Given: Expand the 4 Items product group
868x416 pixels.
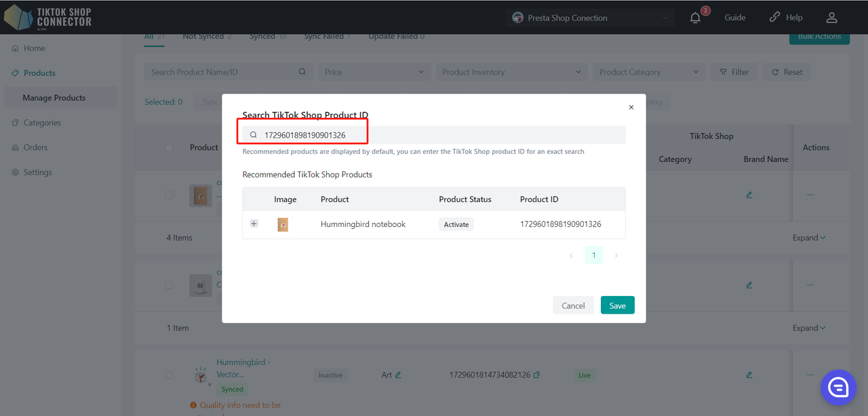Looking at the screenshot, I should click(809, 238).
